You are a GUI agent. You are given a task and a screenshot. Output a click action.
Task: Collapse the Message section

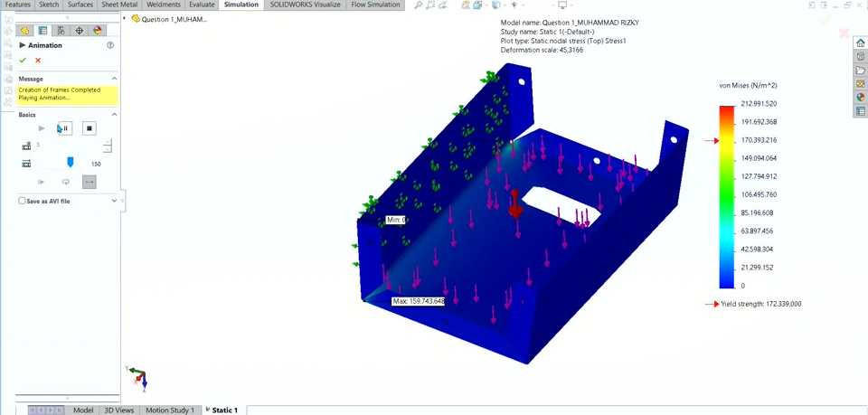click(x=115, y=79)
